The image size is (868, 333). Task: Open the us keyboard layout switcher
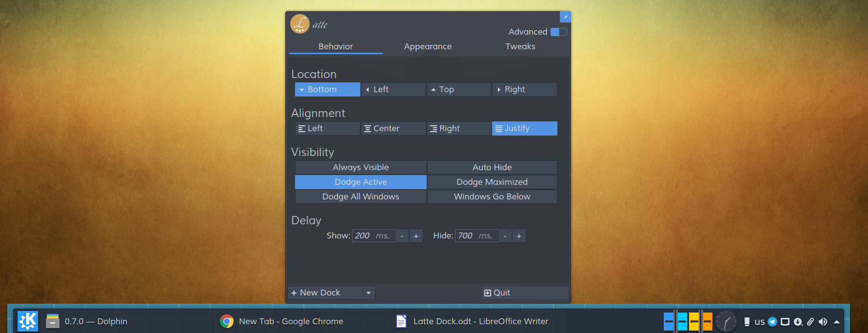(759, 322)
